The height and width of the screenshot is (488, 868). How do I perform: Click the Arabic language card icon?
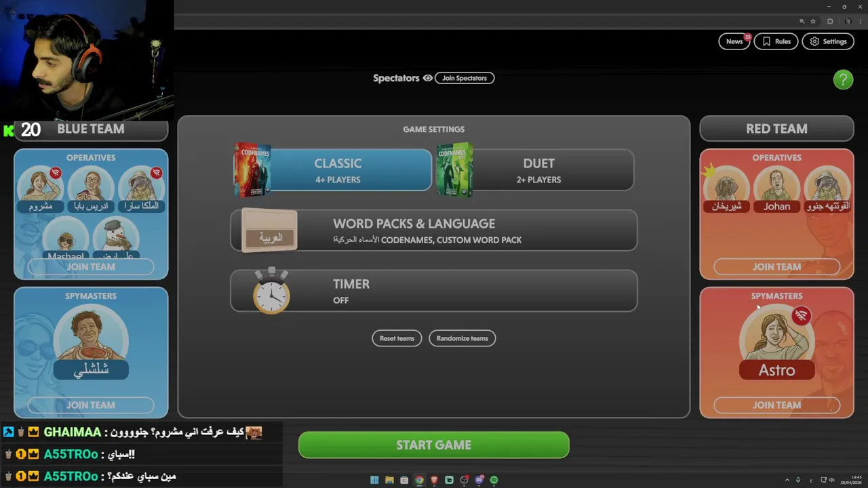(x=269, y=230)
